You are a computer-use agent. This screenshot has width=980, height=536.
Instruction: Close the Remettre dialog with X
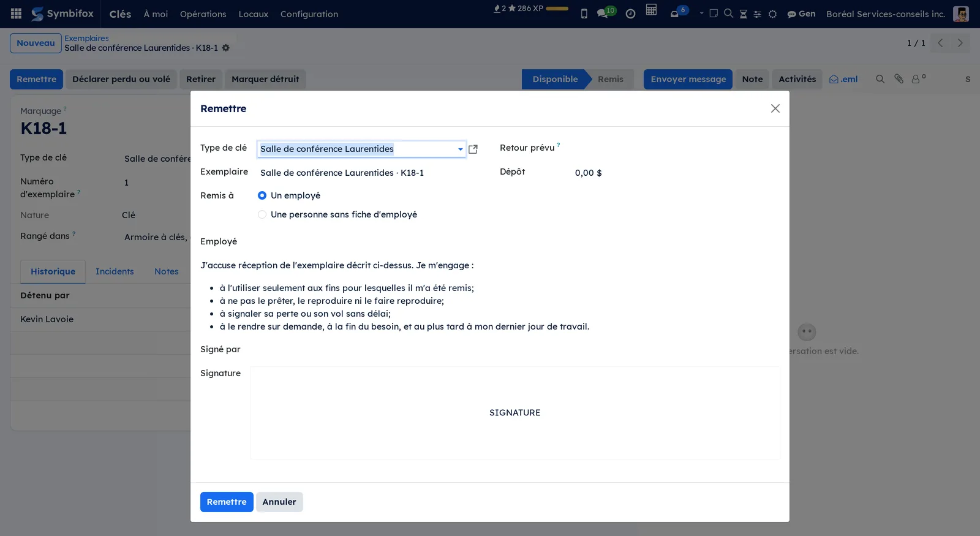(x=775, y=108)
